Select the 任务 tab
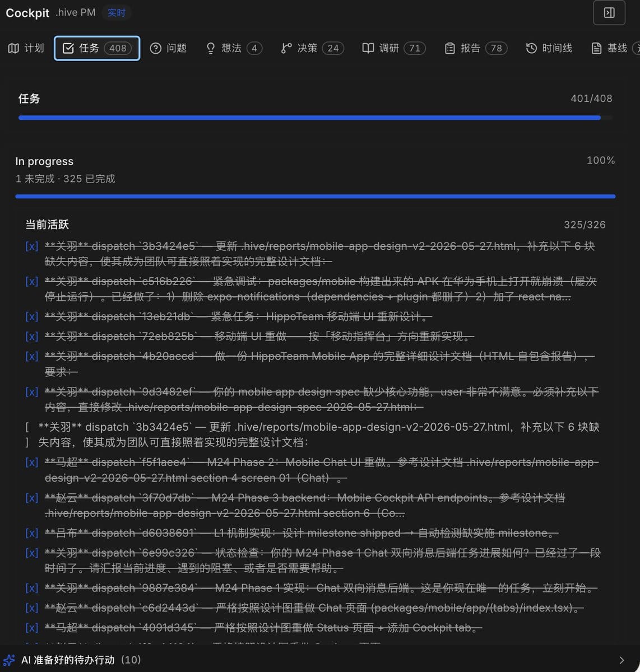The height and width of the screenshot is (672, 640). (97, 48)
